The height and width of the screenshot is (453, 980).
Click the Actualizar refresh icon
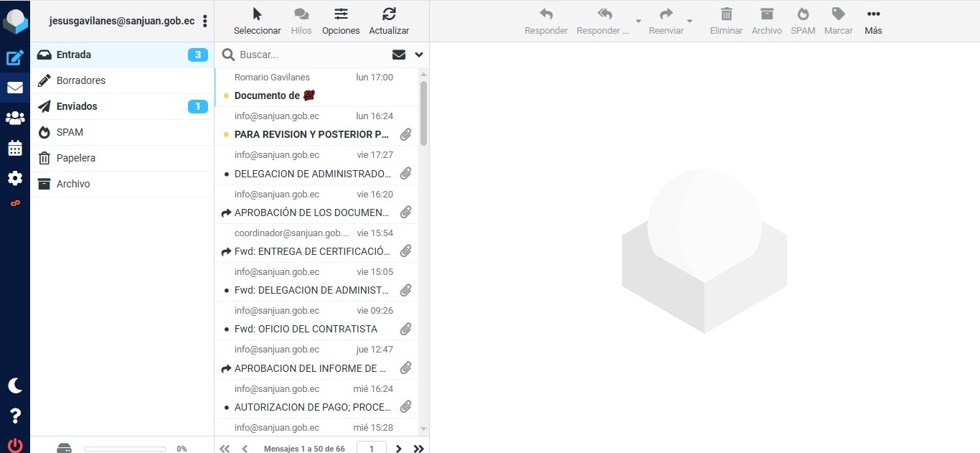click(389, 22)
